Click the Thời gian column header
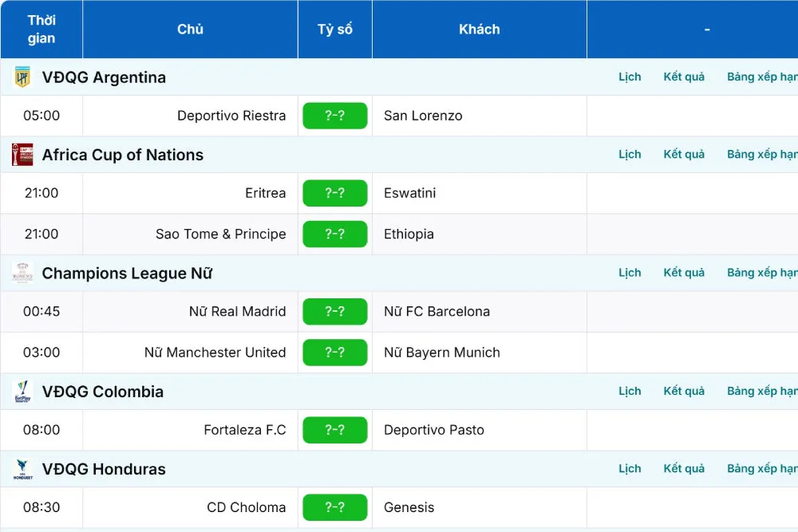Screen dimensions: 798x532 (41, 30)
